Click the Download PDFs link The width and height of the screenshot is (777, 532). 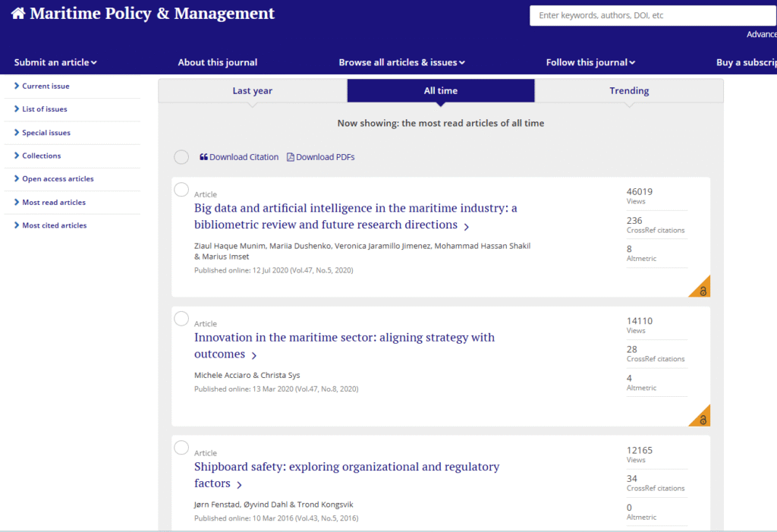[321, 157]
